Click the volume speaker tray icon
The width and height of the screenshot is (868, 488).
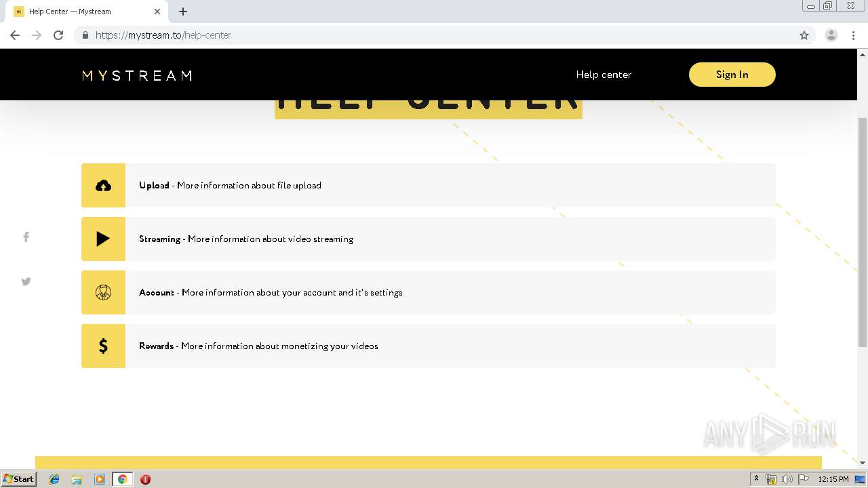click(787, 479)
